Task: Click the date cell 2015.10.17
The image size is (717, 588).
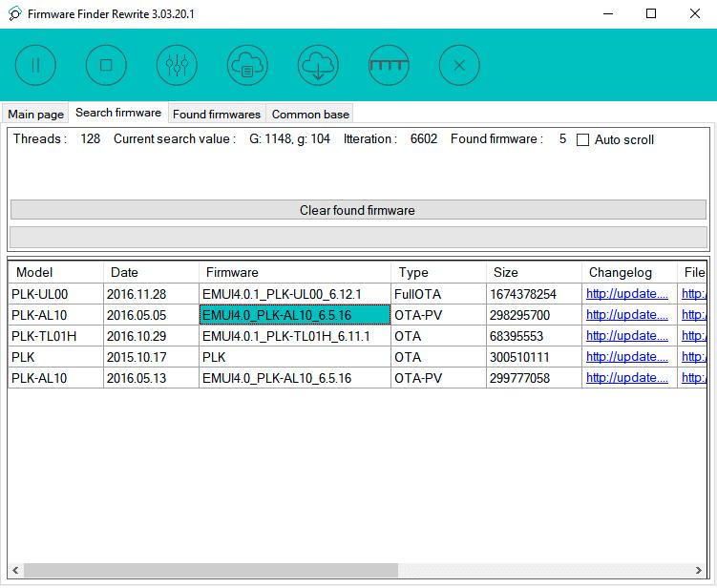Action: click(x=152, y=357)
